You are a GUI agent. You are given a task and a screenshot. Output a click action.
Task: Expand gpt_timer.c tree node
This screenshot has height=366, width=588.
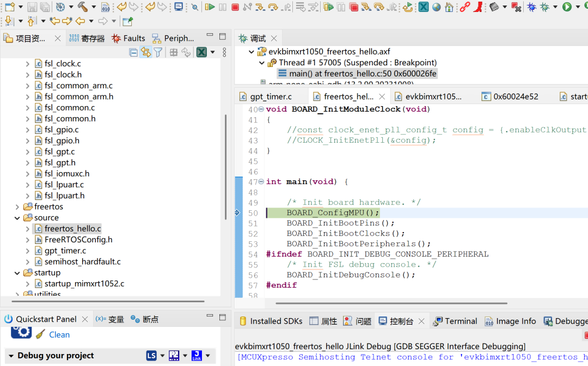tap(27, 251)
